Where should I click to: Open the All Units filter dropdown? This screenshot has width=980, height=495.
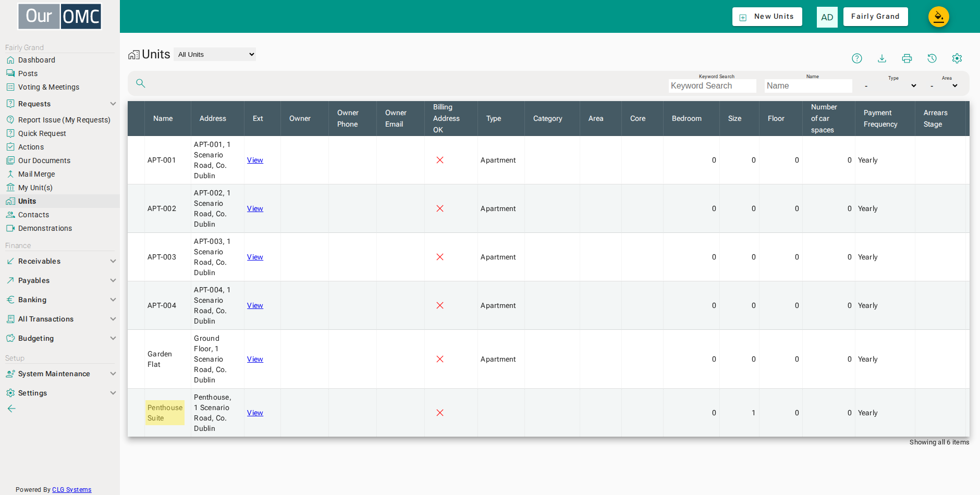[x=215, y=54]
